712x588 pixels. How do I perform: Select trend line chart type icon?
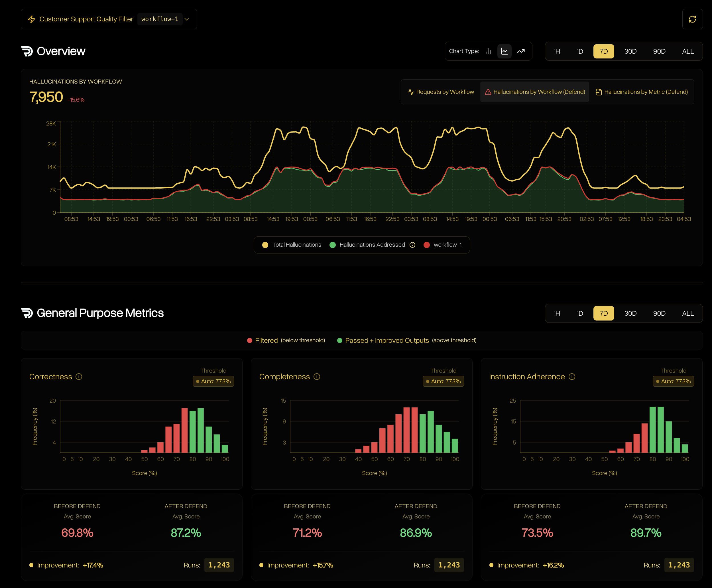[x=521, y=51]
